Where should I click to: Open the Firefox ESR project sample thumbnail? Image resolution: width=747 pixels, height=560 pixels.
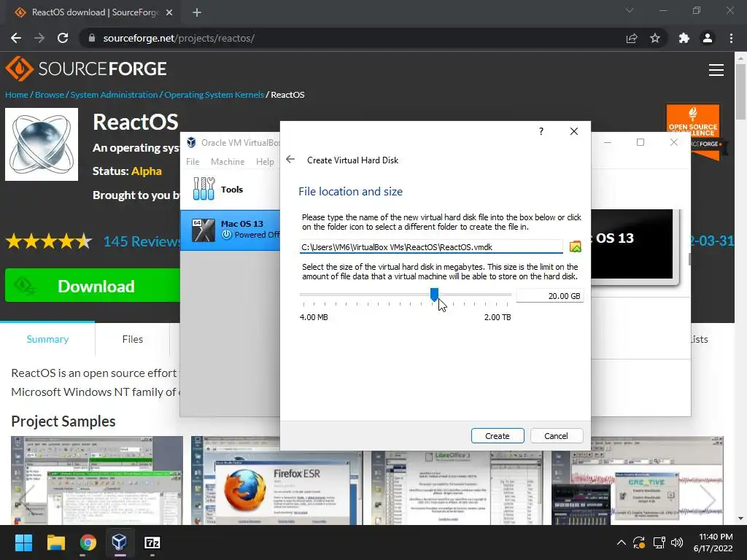pyautogui.click(x=277, y=481)
